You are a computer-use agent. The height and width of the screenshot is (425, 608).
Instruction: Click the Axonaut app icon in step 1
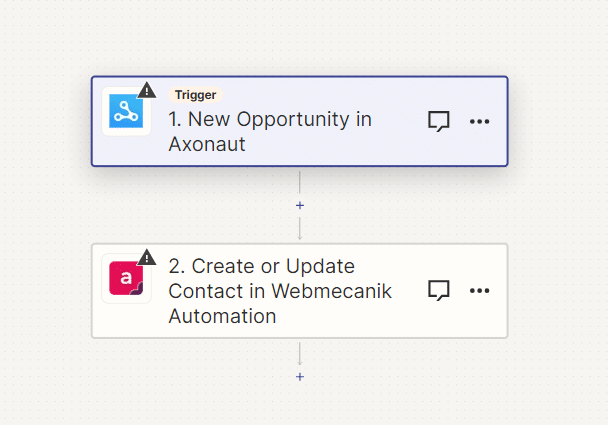click(x=126, y=112)
